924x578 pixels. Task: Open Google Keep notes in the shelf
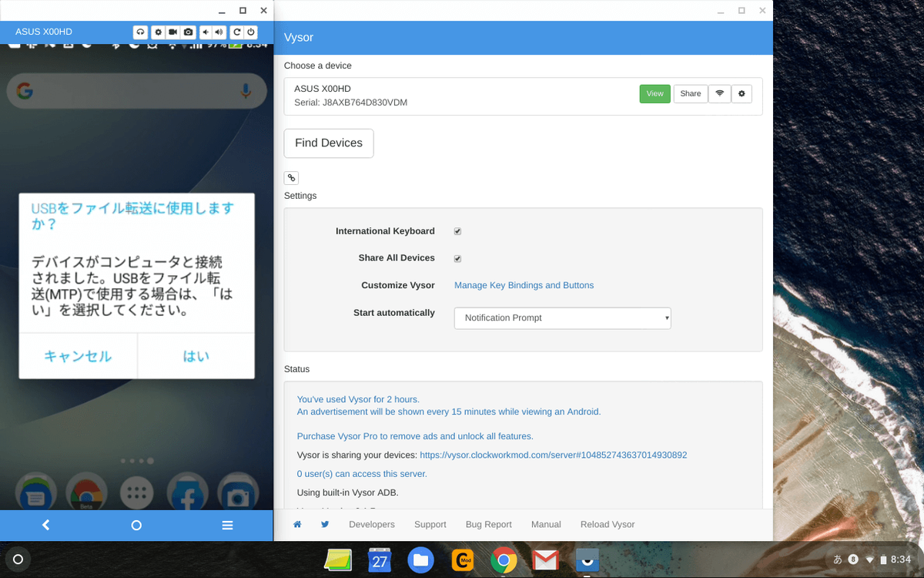point(338,560)
